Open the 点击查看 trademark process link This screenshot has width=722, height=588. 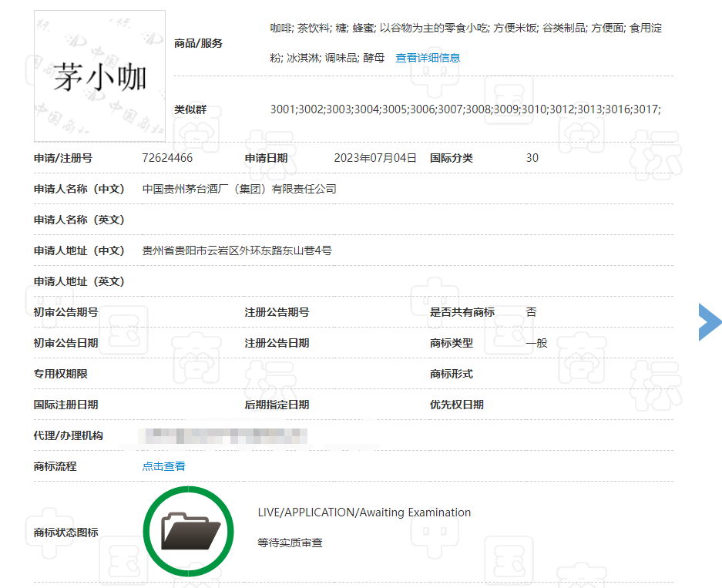tap(164, 466)
